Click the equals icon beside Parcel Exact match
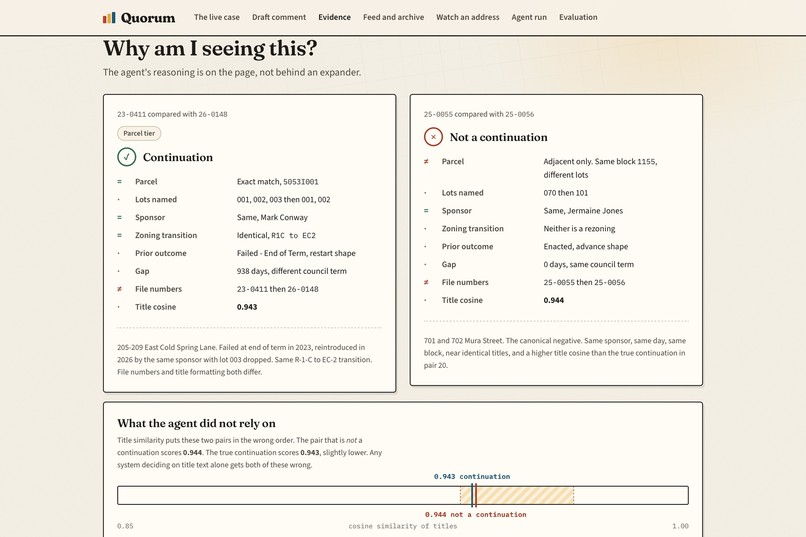Viewport: 806px width, 537px height. pos(119,181)
